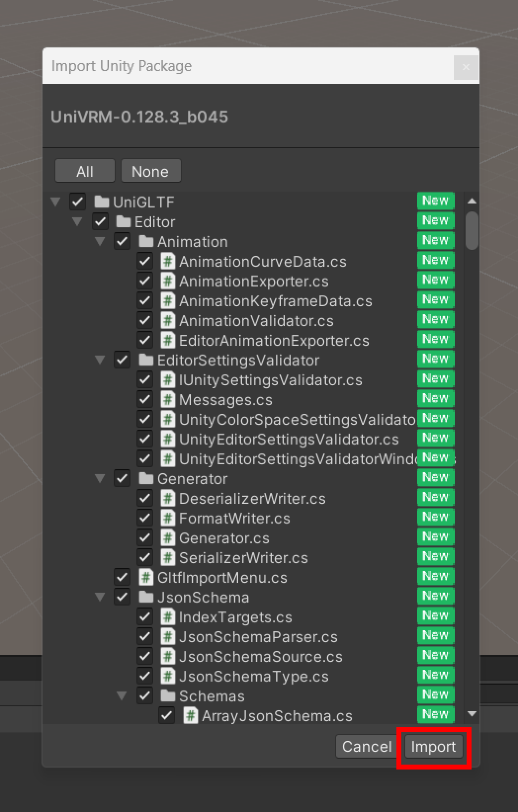Click the scrollbar up arrow
Image resolution: width=518 pixels, height=812 pixels.
(x=472, y=201)
